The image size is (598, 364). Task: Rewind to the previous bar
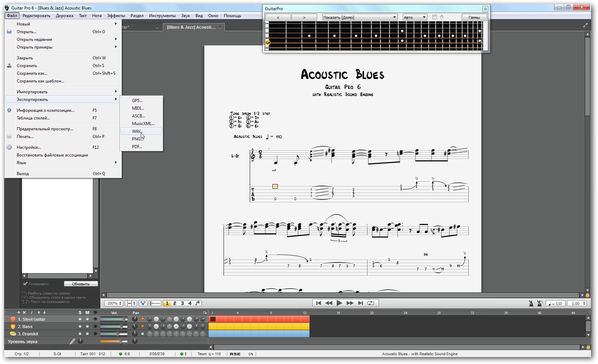pos(329,303)
